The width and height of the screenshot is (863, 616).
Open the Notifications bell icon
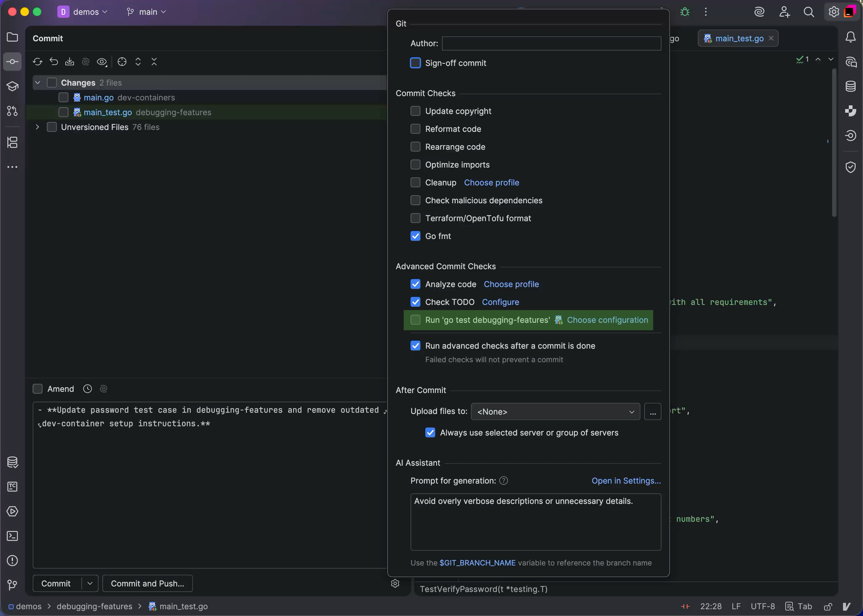[x=850, y=37]
